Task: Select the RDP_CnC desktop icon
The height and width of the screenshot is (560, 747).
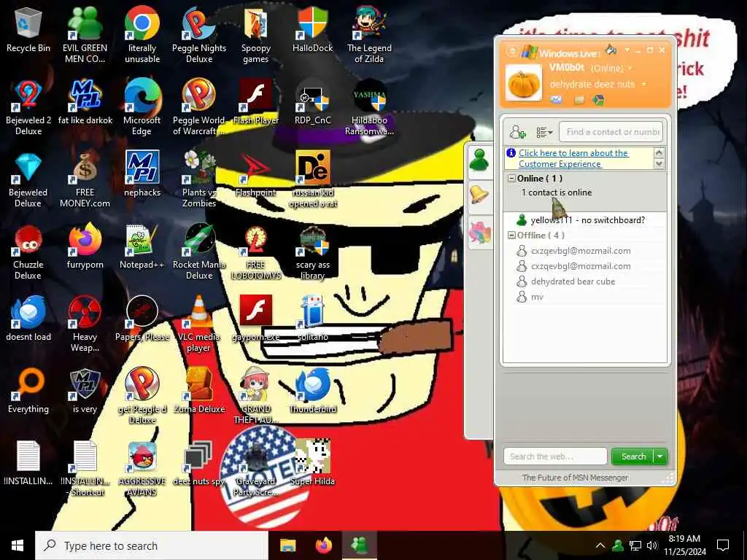Action: 312,103
